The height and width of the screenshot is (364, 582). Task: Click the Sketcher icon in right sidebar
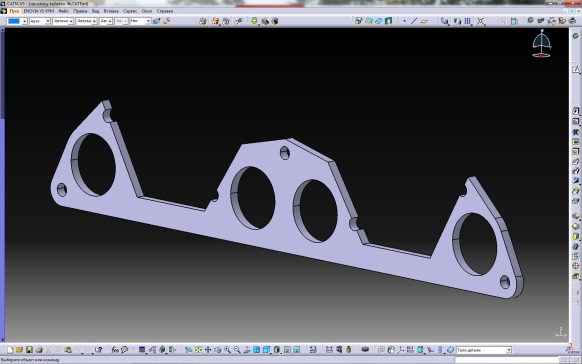click(575, 70)
